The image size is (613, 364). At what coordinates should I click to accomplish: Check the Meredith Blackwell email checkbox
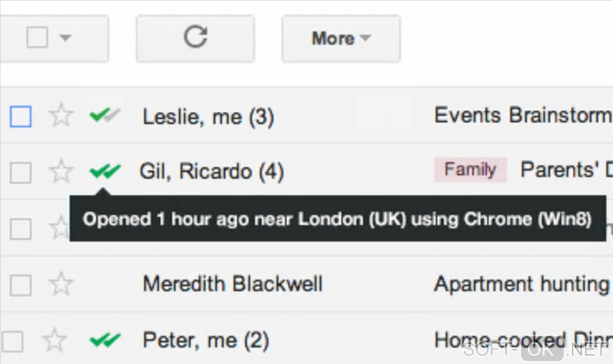point(21,285)
